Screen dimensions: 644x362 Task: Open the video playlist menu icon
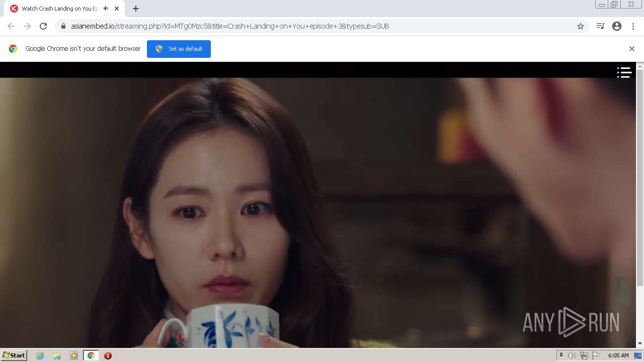(x=624, y=72)
